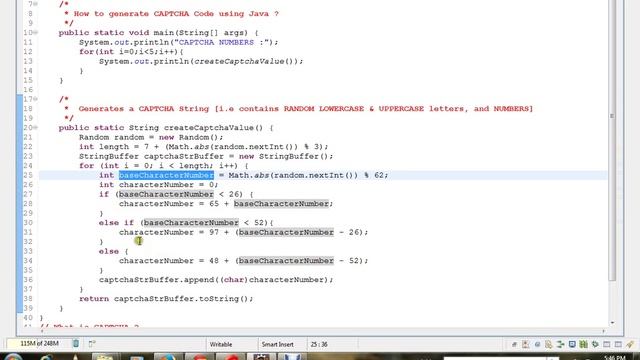This screenshot has height=360, width=640.
Task: Click baseCharacterNumber on line 28
Action: click(281, 204)
